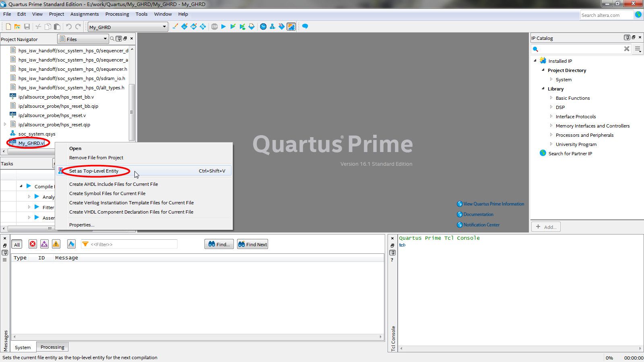644x362 pixels.
Task: Open the hierarchy Platform Designer toolbar icon
Action: (272, 27)
